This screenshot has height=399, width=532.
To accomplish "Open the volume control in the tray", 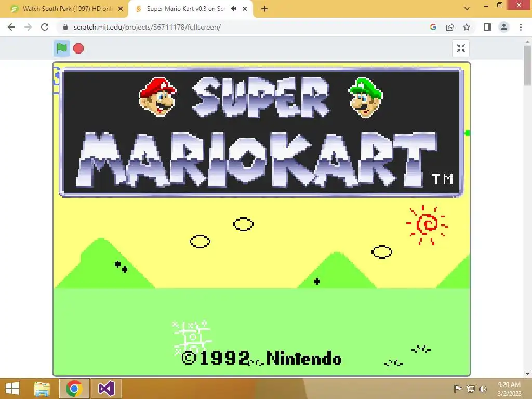I will [483, 389].
